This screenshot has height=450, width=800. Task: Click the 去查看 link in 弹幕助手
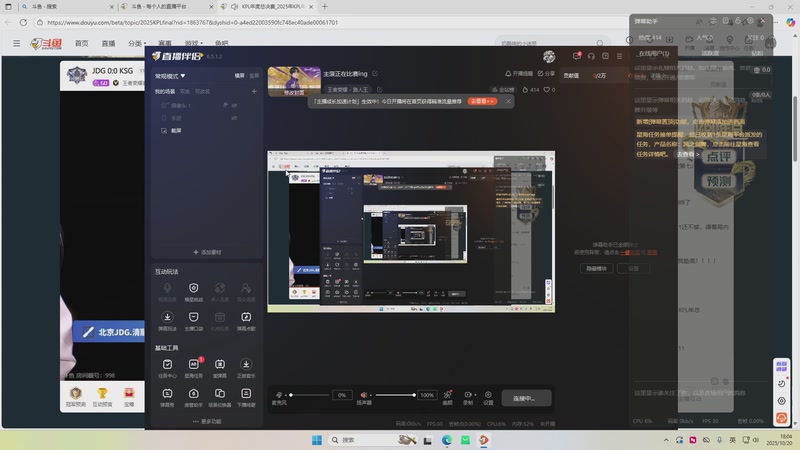coord(687,154)
